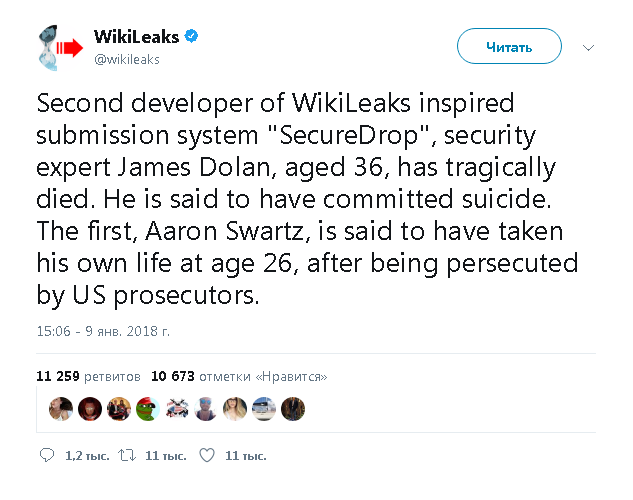View the 11 259 ретвитов list
633x500 pixels.
tap(88, 377)
